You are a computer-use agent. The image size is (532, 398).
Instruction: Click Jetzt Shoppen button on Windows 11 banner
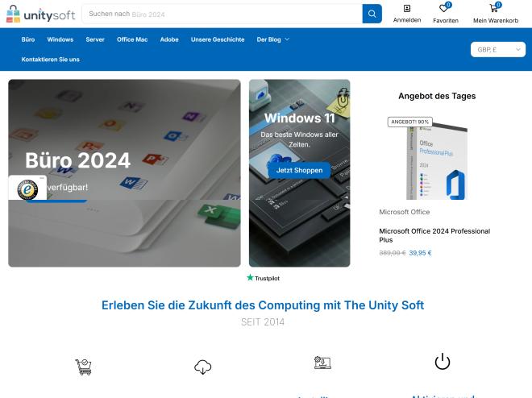[299, 170]
